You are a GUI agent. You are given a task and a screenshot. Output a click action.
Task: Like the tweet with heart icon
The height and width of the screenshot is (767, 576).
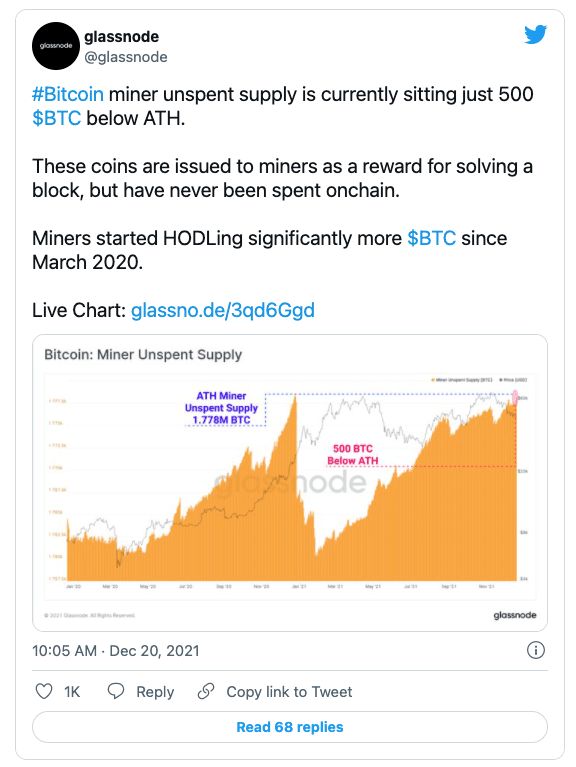pos(44,691)
